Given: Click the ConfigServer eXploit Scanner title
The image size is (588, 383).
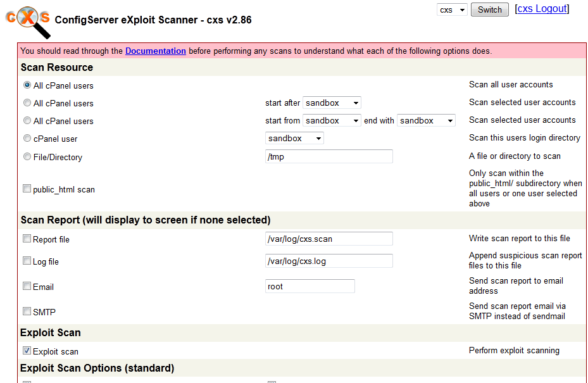Looking at the screenshot, I should [x=153, y=20].
